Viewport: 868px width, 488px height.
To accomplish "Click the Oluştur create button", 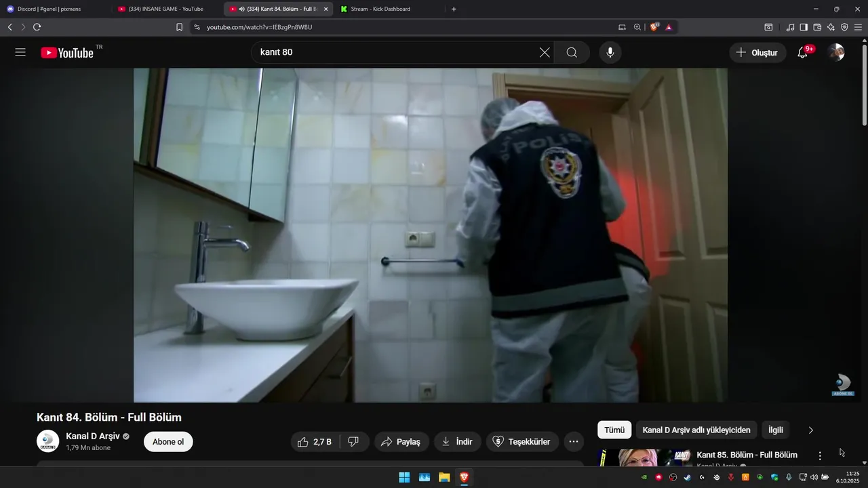I will click(757, 52).
